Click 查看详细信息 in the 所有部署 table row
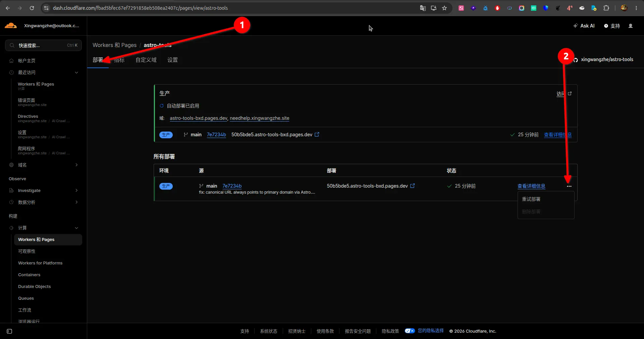644x339 pixels. click(531, 186)
